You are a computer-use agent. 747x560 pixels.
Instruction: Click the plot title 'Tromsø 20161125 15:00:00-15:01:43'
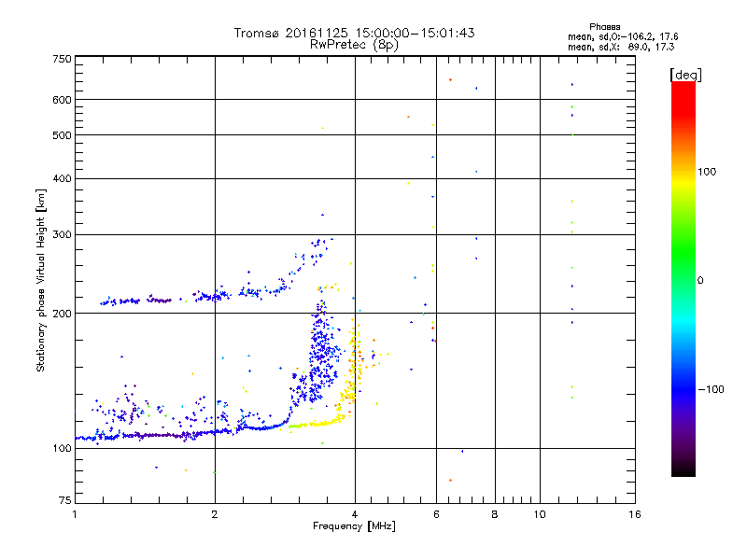pos(354,33)
